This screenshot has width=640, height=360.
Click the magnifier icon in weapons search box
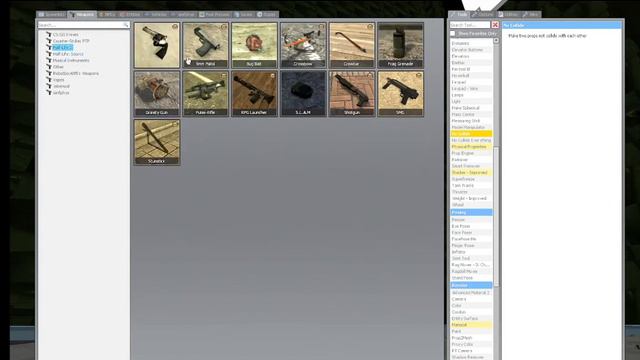126,25
